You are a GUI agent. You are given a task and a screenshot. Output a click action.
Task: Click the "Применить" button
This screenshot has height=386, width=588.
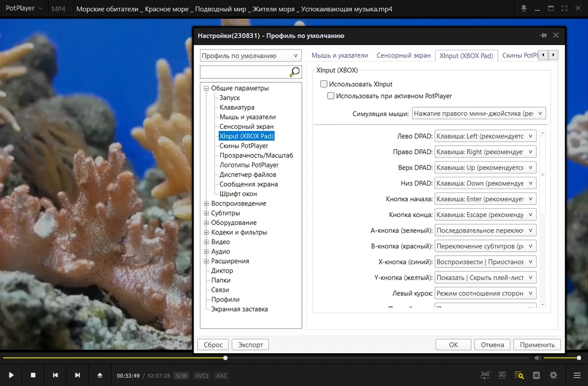[x=537, y=345]
